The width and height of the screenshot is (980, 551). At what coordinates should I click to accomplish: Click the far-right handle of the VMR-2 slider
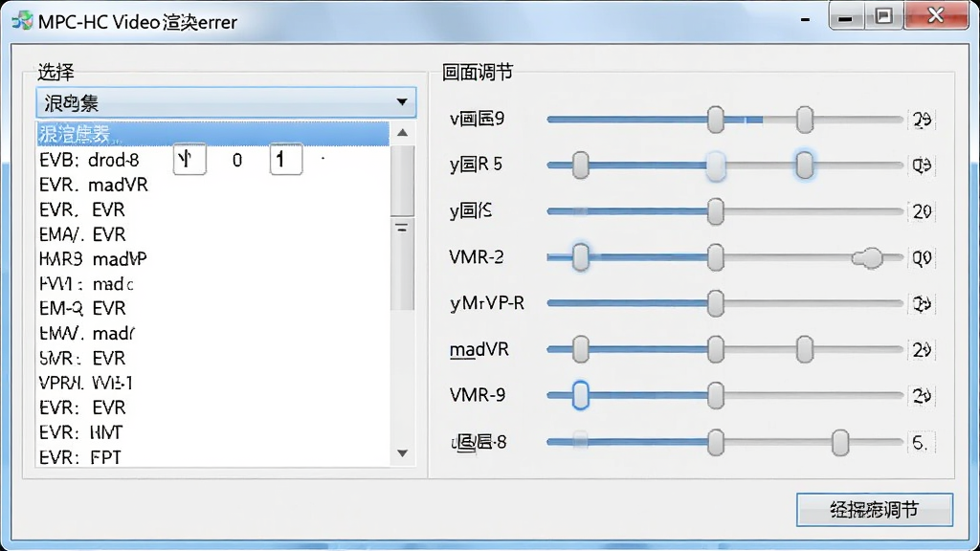(x=867, y=257)
